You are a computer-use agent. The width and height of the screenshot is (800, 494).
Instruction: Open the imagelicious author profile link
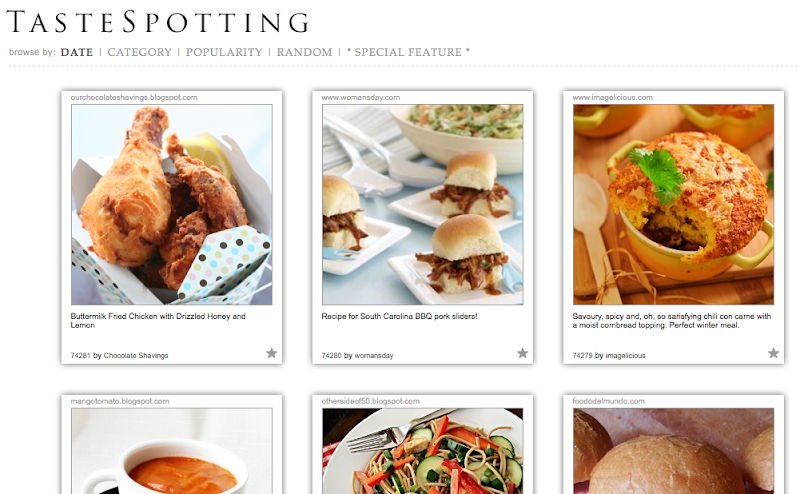click(x=625, y=355)
